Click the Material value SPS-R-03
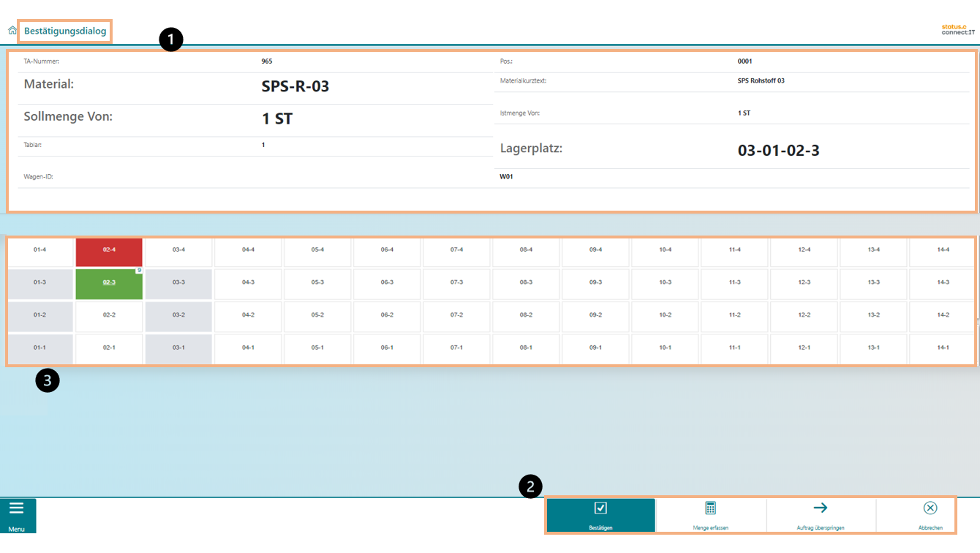This screenshot has width=980, height=553. [x=295, y=86]
